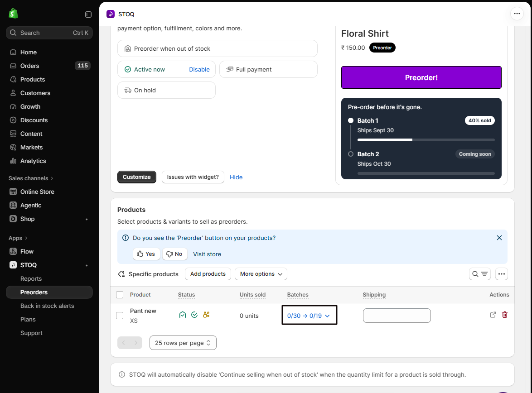This screenshot has width=532, height=393.
Task: Click the Add products button
Action: click(208, 274)
